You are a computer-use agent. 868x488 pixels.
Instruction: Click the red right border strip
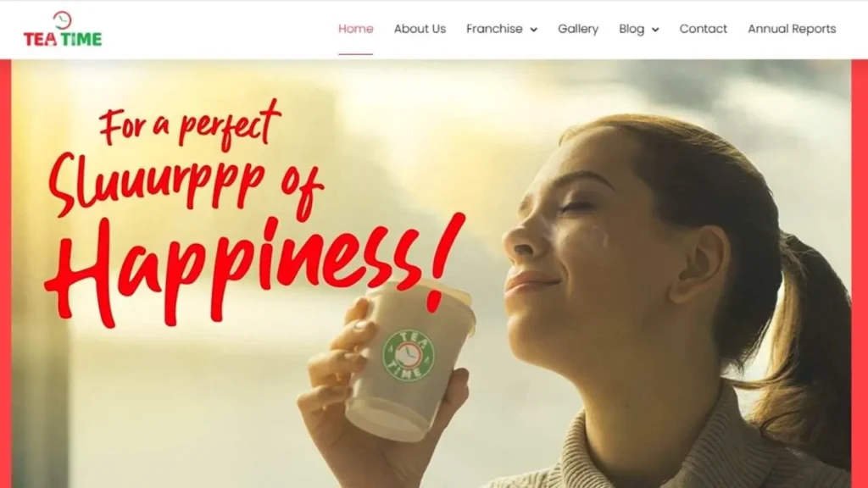[860, 274]
